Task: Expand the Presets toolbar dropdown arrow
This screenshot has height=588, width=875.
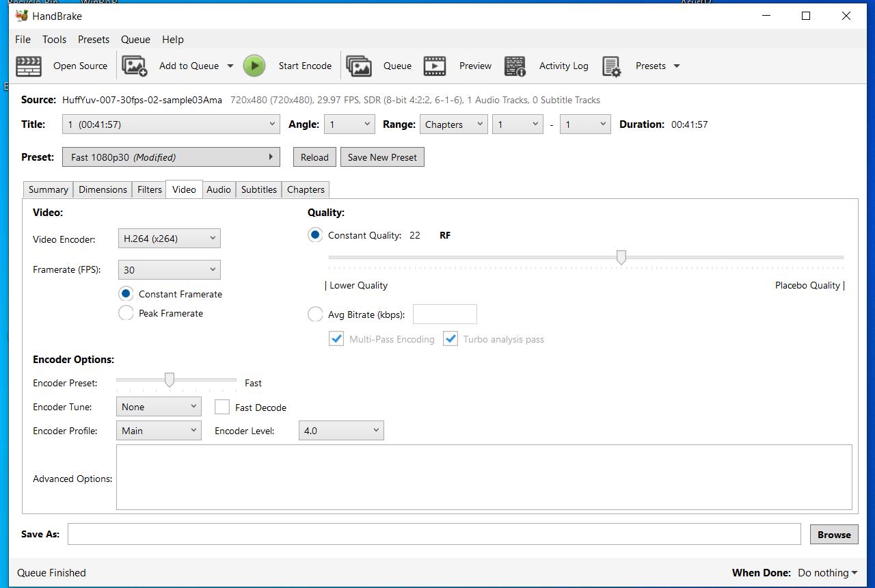Action: click(677, 66)
